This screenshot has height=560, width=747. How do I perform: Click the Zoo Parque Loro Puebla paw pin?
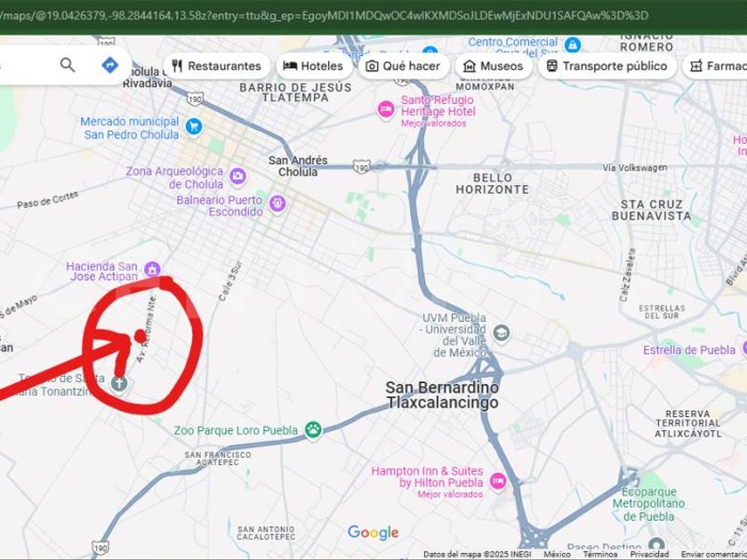(x=313, y=430)
